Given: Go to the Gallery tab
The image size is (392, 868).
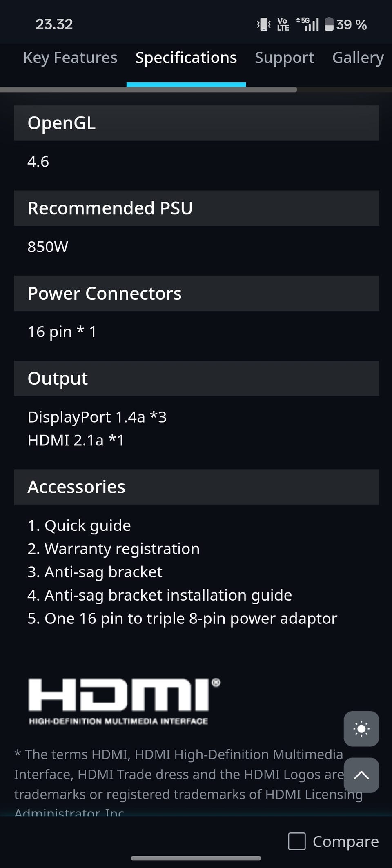Looking at the screenshot, I should (x=358, y=58).
